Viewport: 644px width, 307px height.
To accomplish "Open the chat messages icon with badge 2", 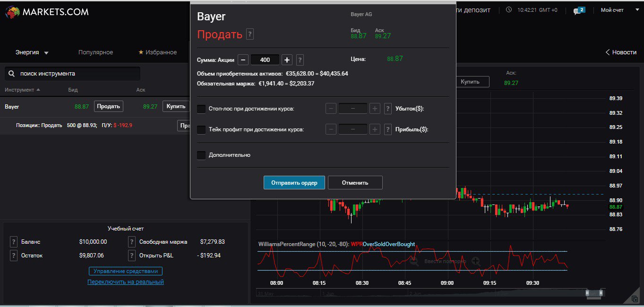I will point(579,10).
